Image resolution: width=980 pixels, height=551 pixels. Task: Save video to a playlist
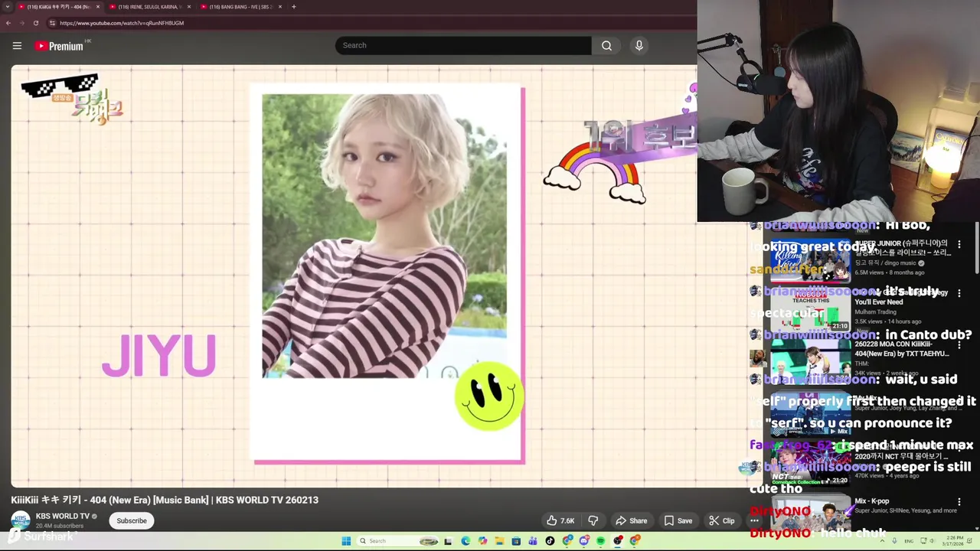678,520
